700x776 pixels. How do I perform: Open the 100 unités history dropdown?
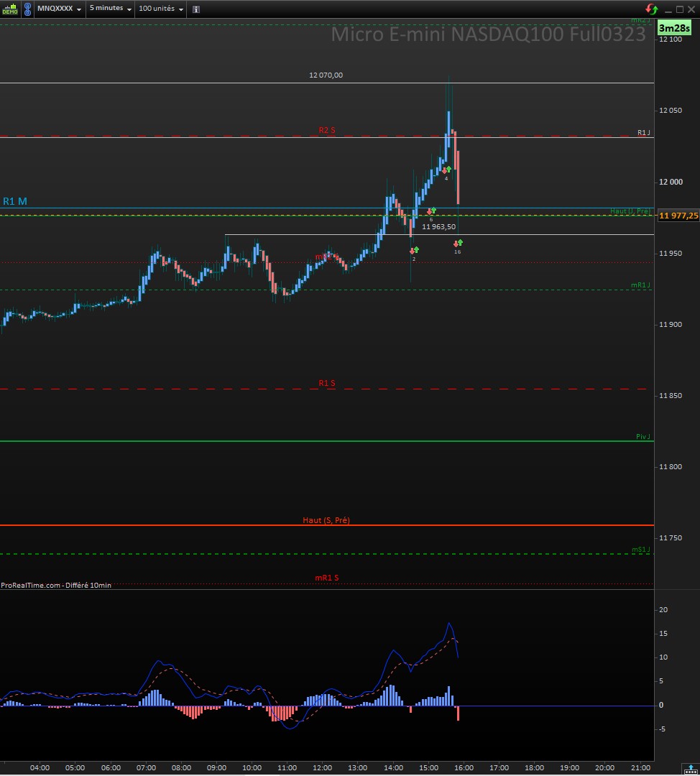161,9
